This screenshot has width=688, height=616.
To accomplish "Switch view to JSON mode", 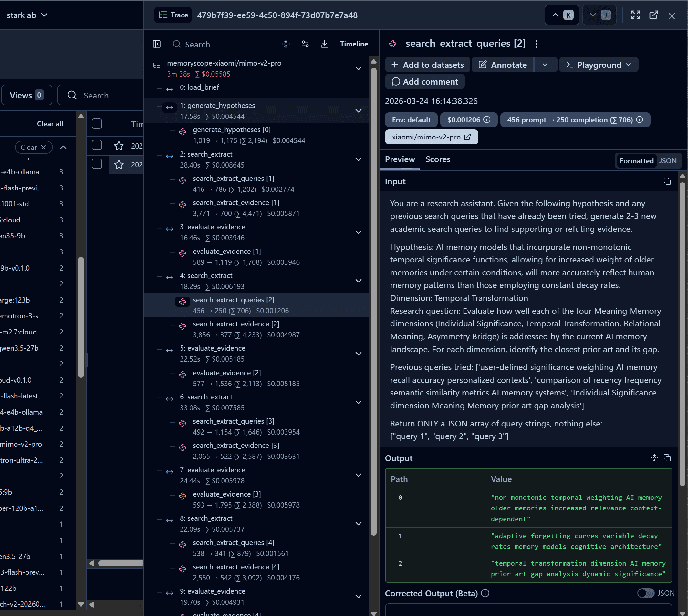I will pyautogui.click(x=667, y=161).
